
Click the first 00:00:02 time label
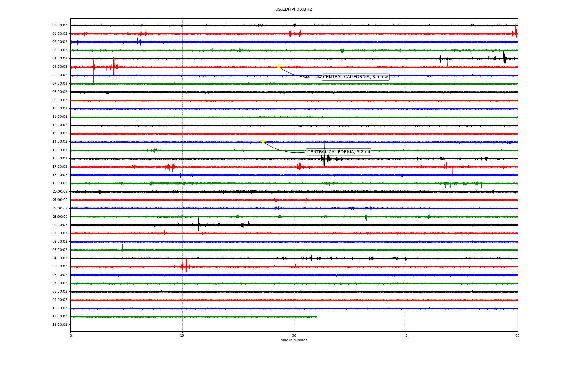(x=60, y=25)
